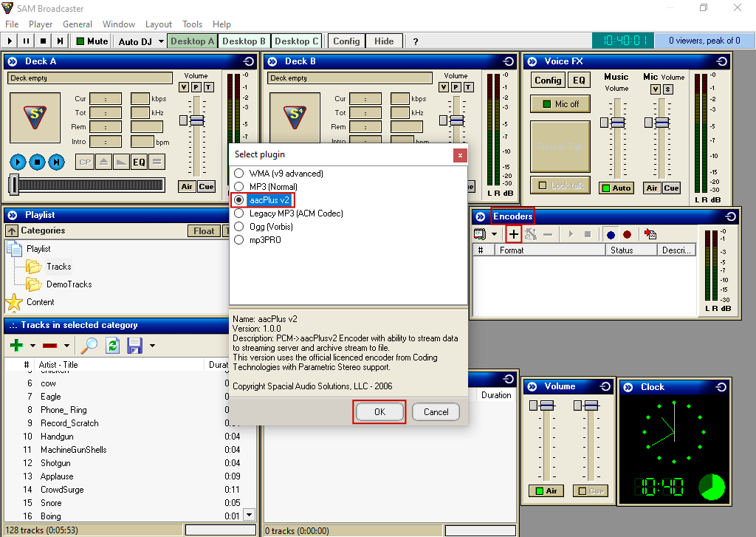This screenshot has width=756, height=537.
Task: Select the MP3 (Normal) radio button
Action: 238,187
